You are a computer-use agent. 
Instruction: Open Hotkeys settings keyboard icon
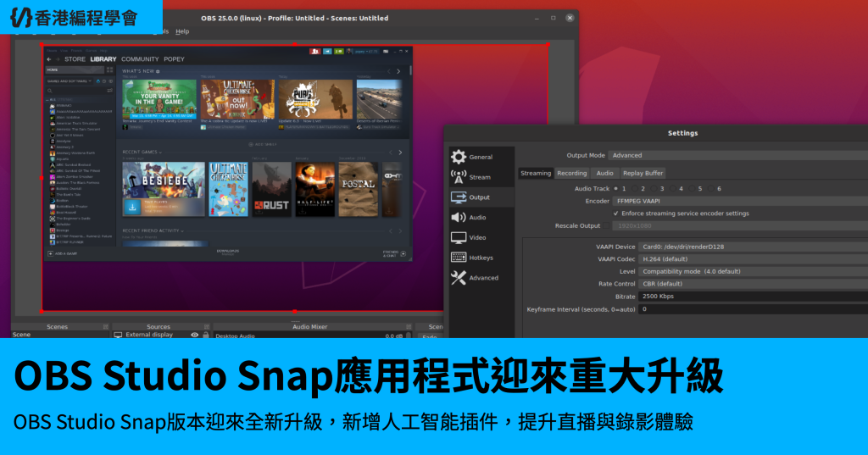click(459, 258)
